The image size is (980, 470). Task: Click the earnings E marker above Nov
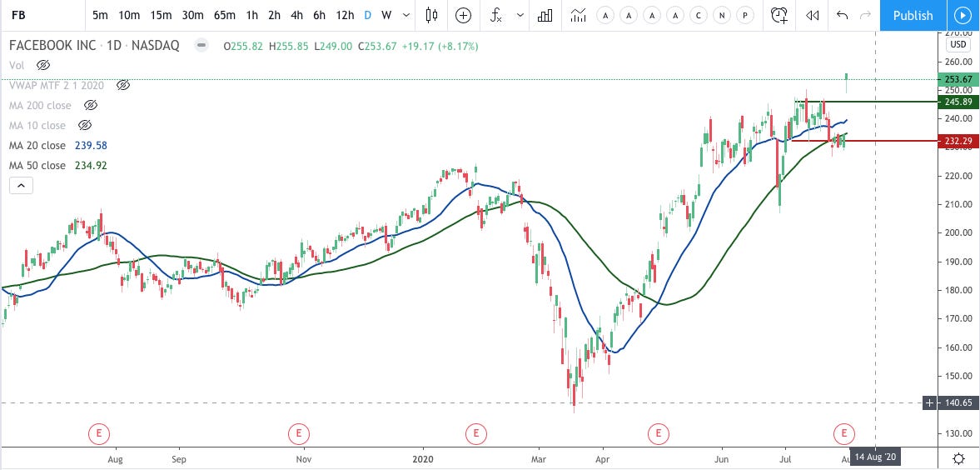(x=299, y=432)
